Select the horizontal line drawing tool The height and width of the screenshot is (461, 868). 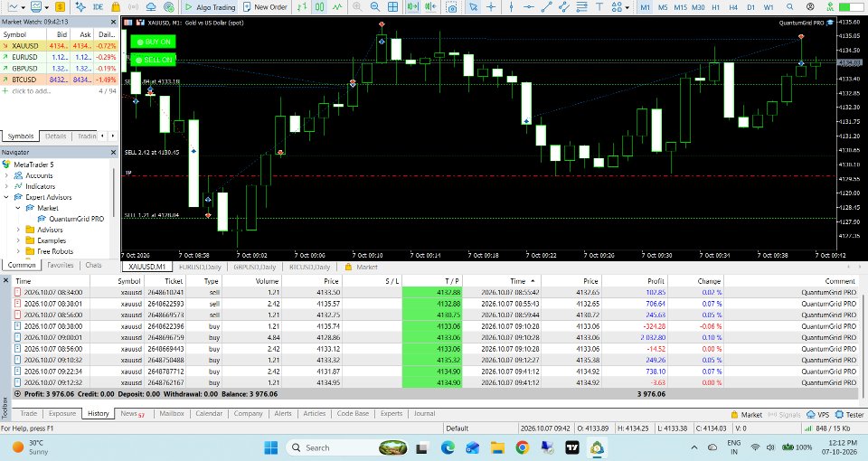[x=529, y=6]
